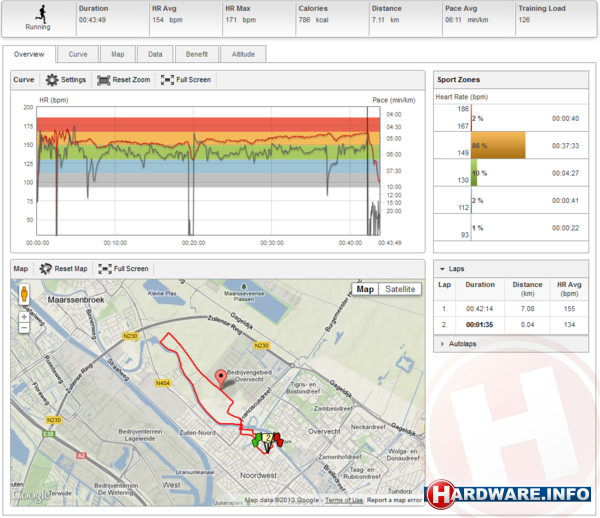Click the red location pin on map
The height and width of the screenshot is (518, 600).
point(221,377)
